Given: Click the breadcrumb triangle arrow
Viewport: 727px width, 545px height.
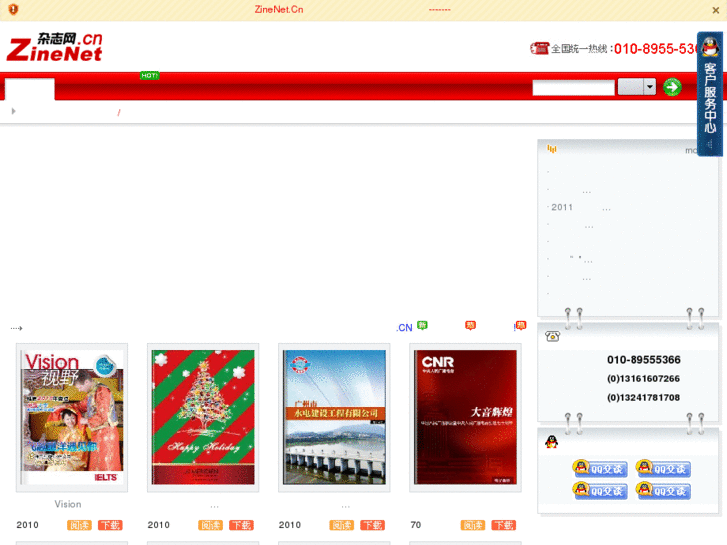Looking at the screenshot, I should pyautogui.click(x=13, y=111).
